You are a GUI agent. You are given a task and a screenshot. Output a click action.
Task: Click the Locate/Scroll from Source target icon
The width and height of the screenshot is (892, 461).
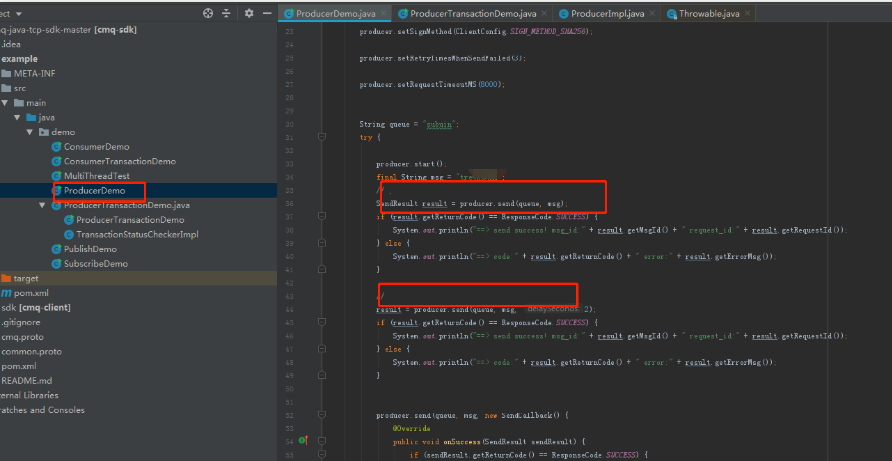pyautogui.click(x=208, y=14)
